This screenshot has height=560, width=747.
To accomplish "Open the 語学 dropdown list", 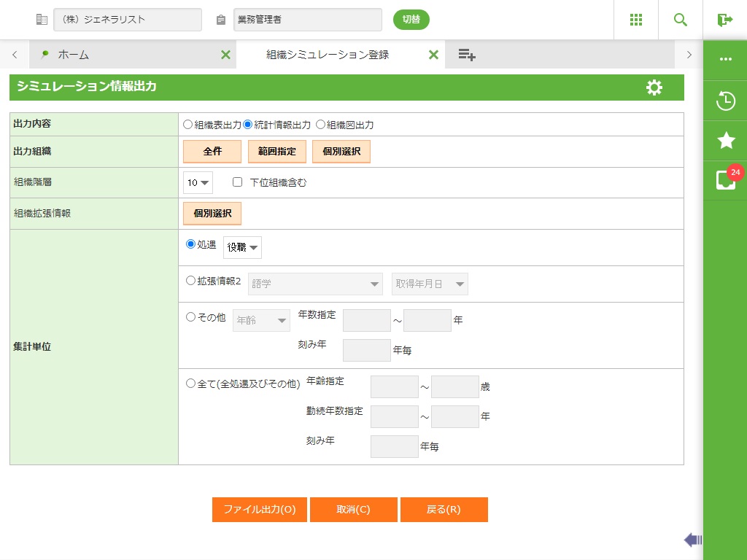I will coord(315,284).
